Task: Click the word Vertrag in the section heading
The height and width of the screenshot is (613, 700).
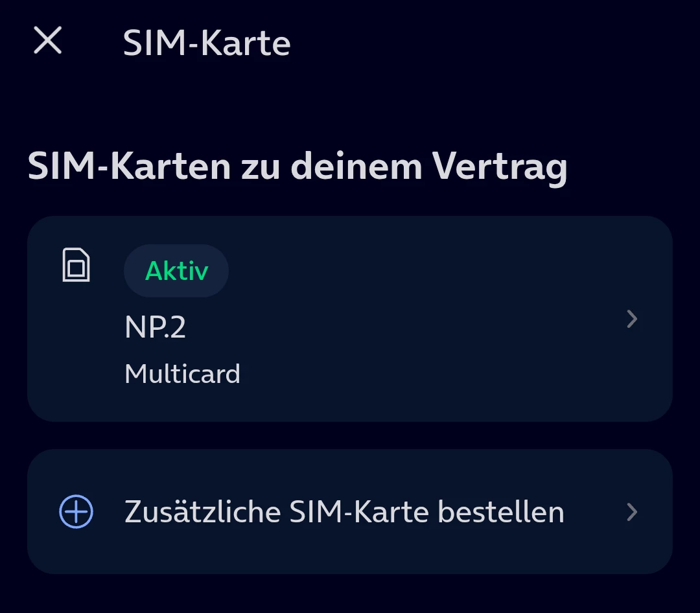Action: coord(500,167)
